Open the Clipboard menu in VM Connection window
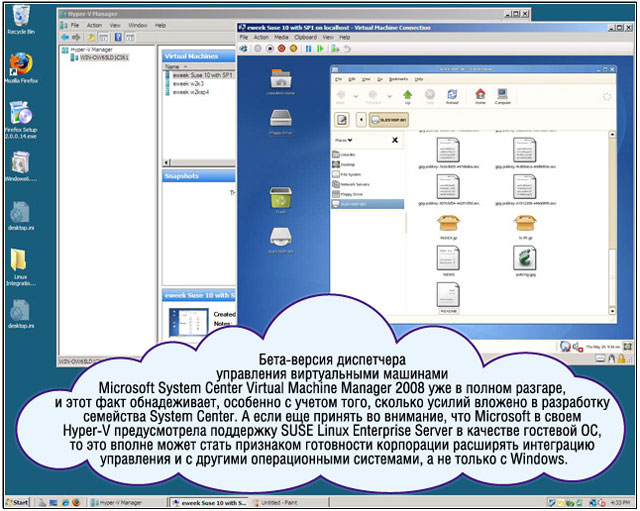Viewport: 640px width, 511px height. (306, 37)
